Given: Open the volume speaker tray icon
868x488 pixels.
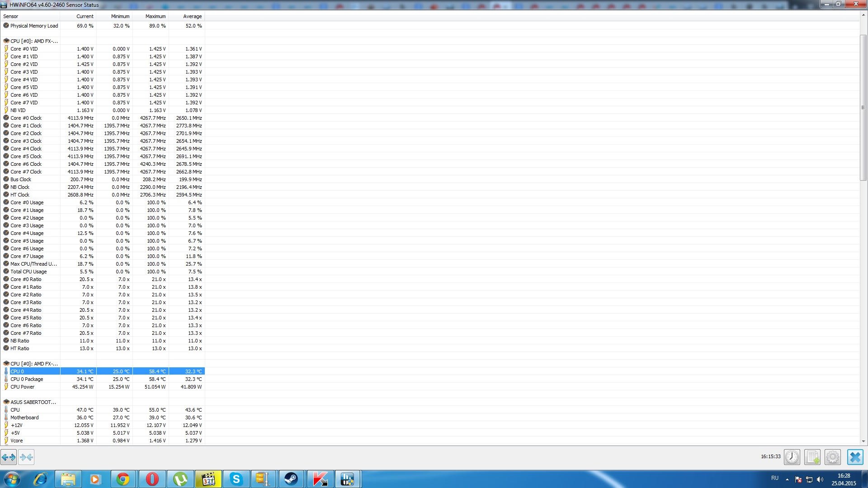Looking at the screenshot, I should [820, 479].
